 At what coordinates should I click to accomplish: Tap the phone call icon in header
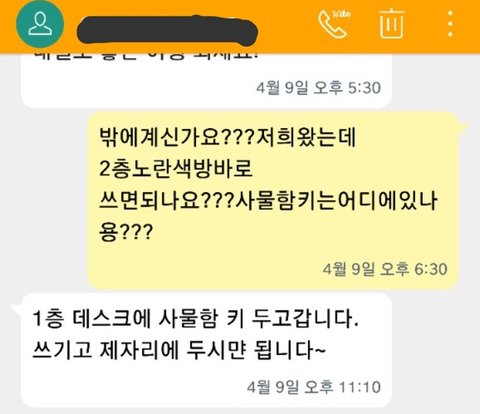pyautogui.click(x=334, y=24)
